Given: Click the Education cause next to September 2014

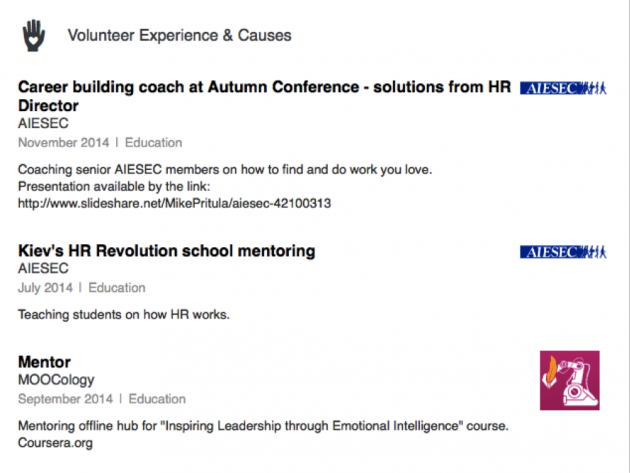Looking at the screenshot, I should 157,399.
